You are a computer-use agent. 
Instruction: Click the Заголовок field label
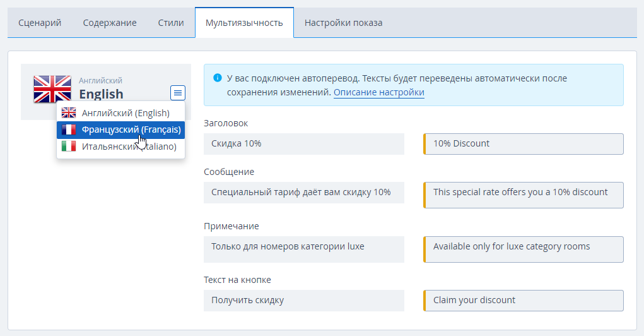(x=226, y=123)
